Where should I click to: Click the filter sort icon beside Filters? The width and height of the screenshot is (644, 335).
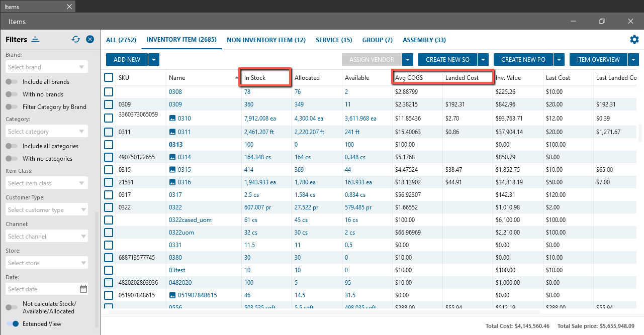(x=35, y=39)
